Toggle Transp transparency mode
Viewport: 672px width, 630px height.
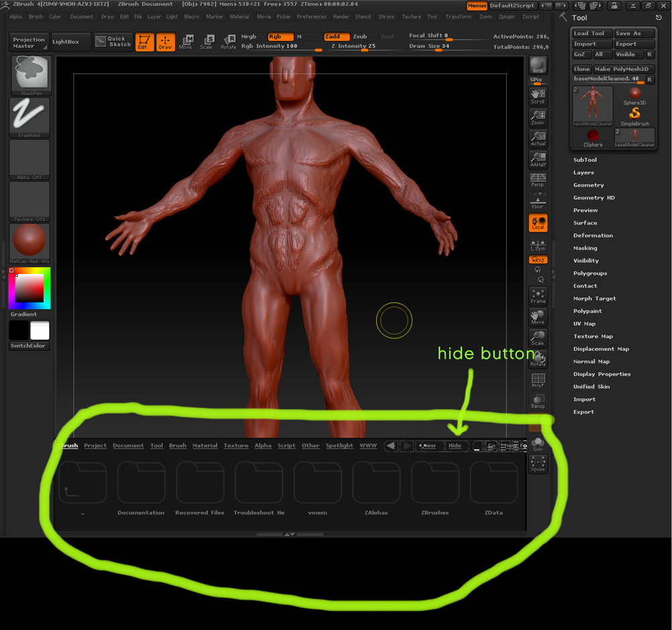[538, 402]
